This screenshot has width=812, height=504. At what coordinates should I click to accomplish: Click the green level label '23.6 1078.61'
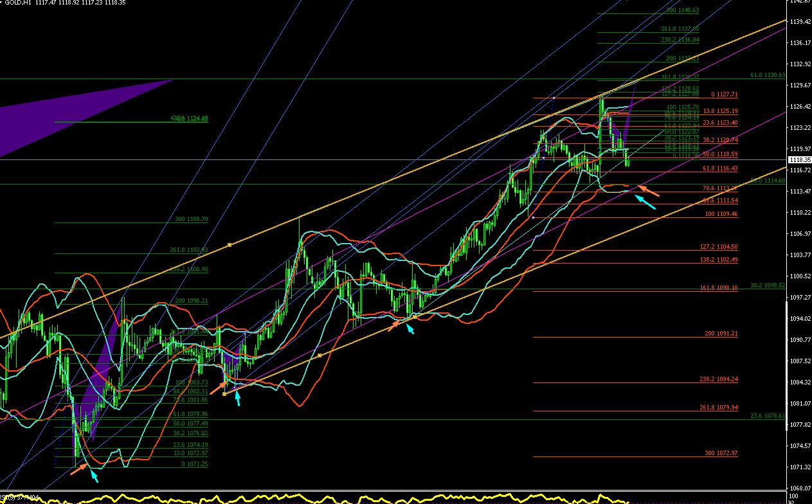[x=768, y=416]
